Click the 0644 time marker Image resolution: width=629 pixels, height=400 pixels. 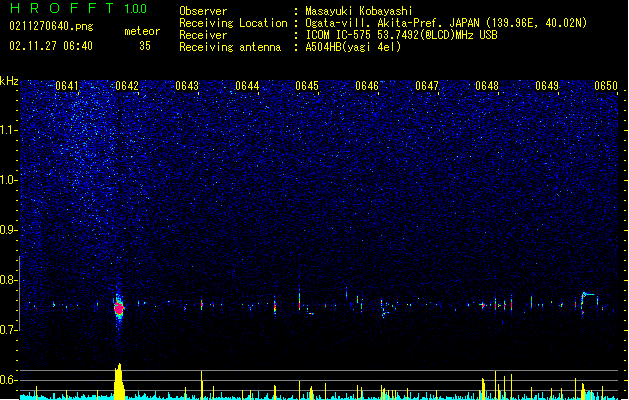point(247,86)
